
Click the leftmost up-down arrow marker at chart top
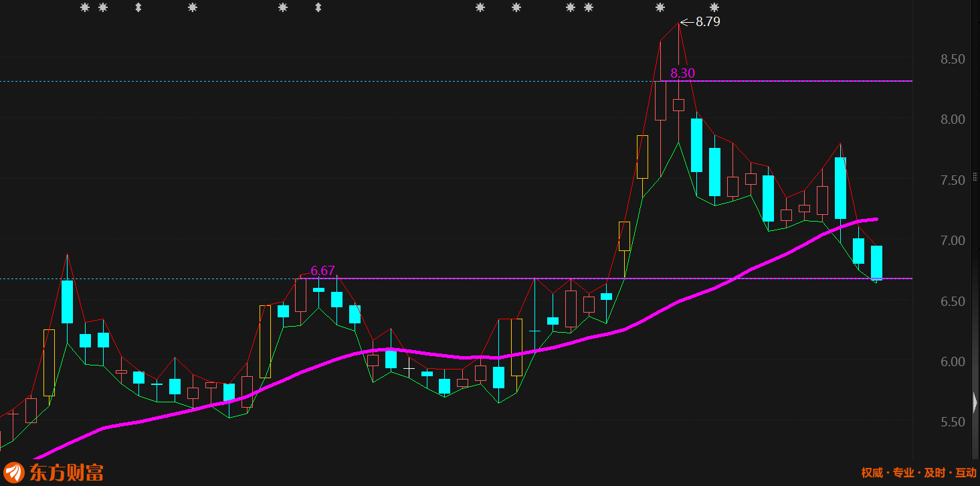138,7
